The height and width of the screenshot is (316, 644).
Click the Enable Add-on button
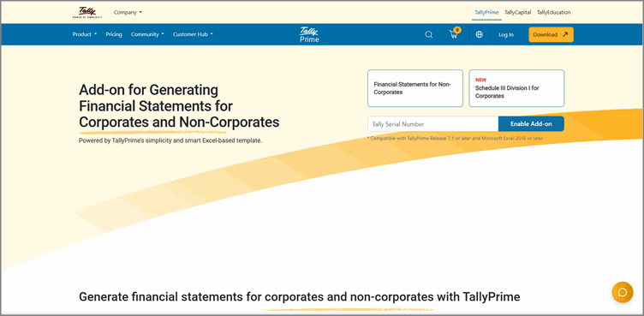(531, 123)
